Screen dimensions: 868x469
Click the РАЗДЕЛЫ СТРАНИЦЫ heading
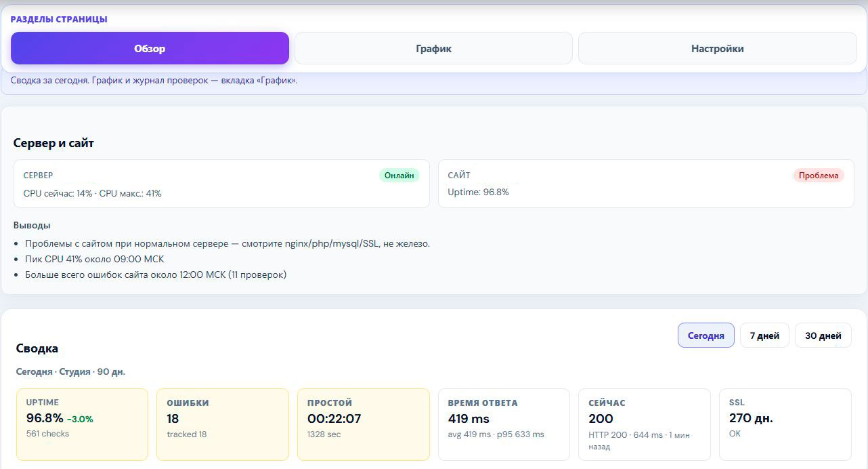(59, 19)
